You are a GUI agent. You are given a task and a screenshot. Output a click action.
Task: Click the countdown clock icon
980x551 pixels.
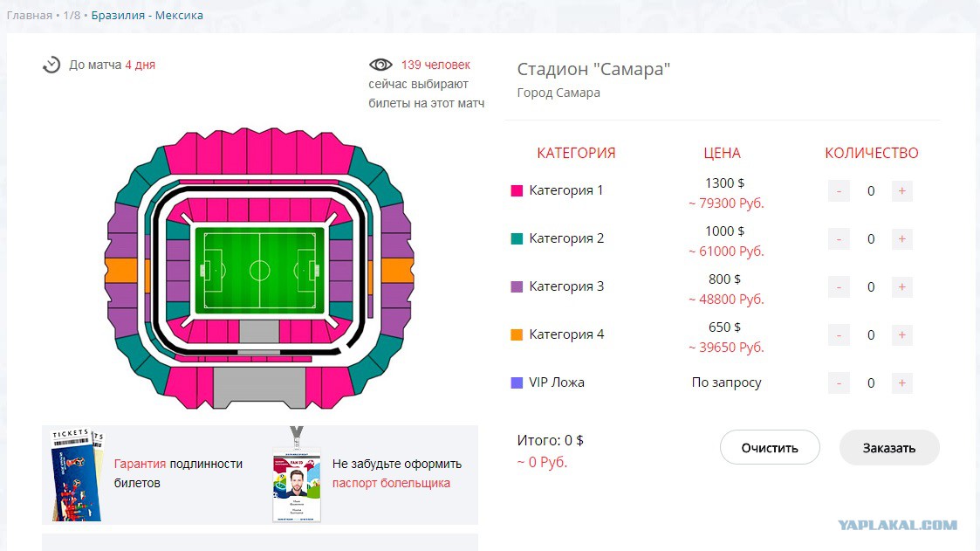(51, 65)
